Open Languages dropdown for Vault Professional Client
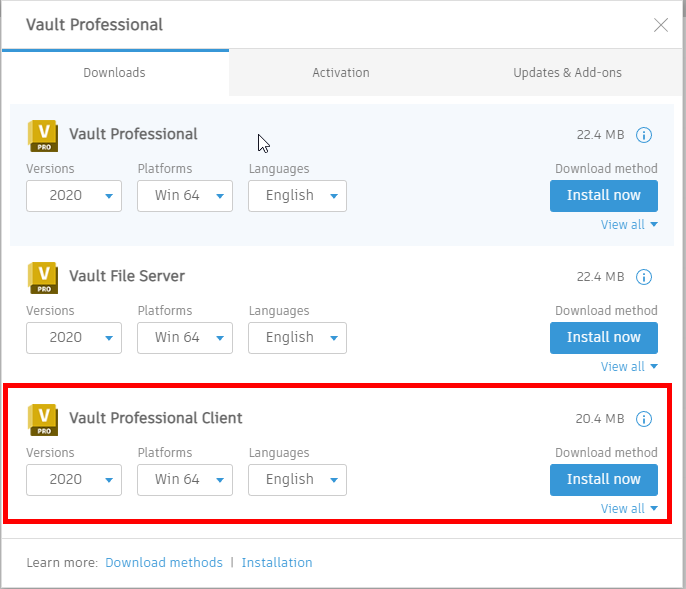 click(x=298, y=480)
